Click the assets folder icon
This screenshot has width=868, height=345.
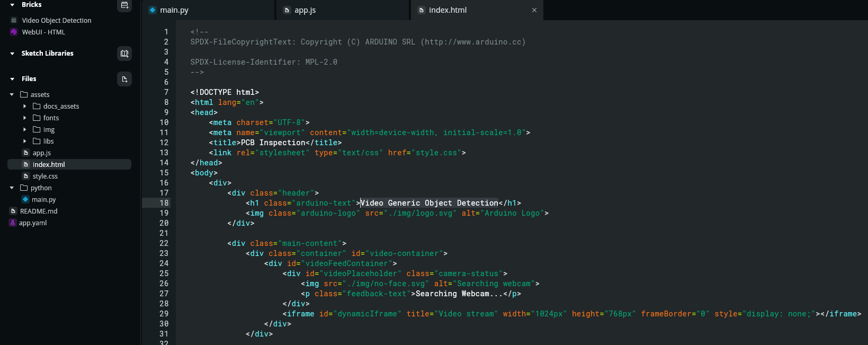pos(24,94)
